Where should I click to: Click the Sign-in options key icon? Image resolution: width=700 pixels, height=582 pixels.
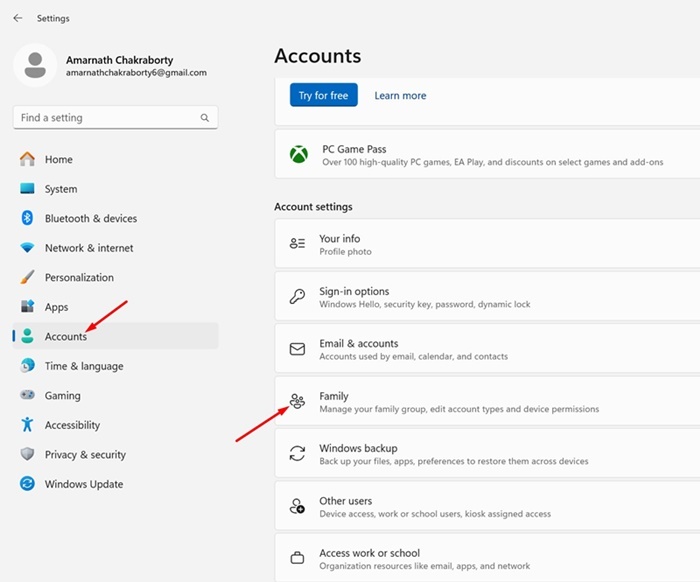pos(297,296)
